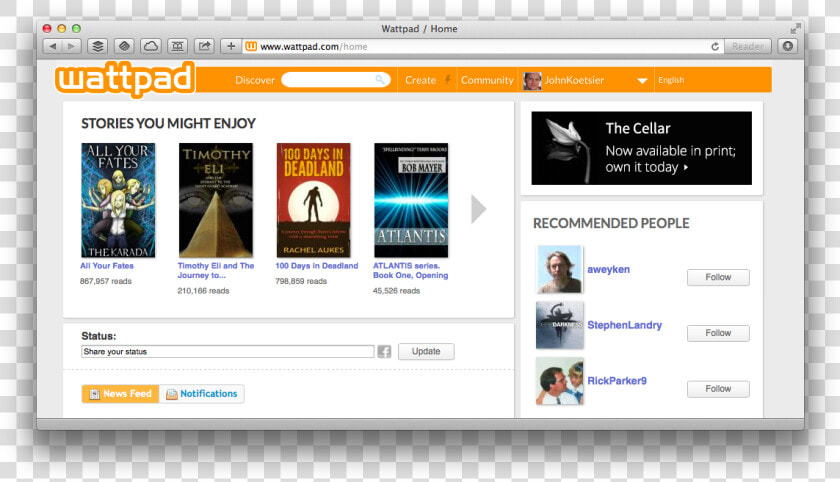
Task: Open the StephenLandry profile link
Action: coord(625,325)
